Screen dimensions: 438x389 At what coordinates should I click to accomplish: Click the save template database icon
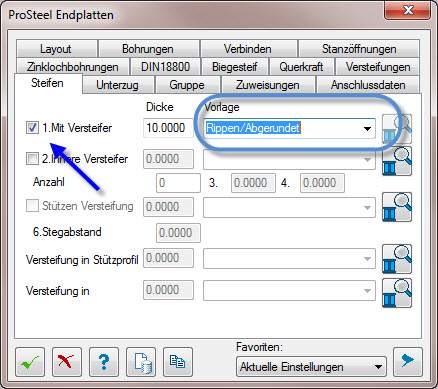tap(141, 362)
